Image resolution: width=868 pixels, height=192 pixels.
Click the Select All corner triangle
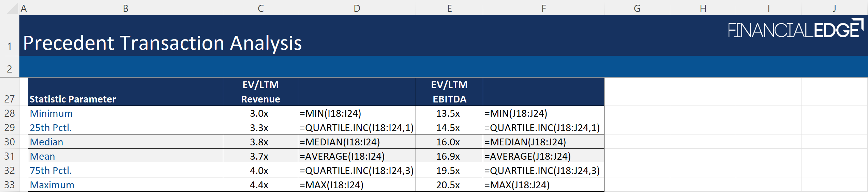coord(13,9)
